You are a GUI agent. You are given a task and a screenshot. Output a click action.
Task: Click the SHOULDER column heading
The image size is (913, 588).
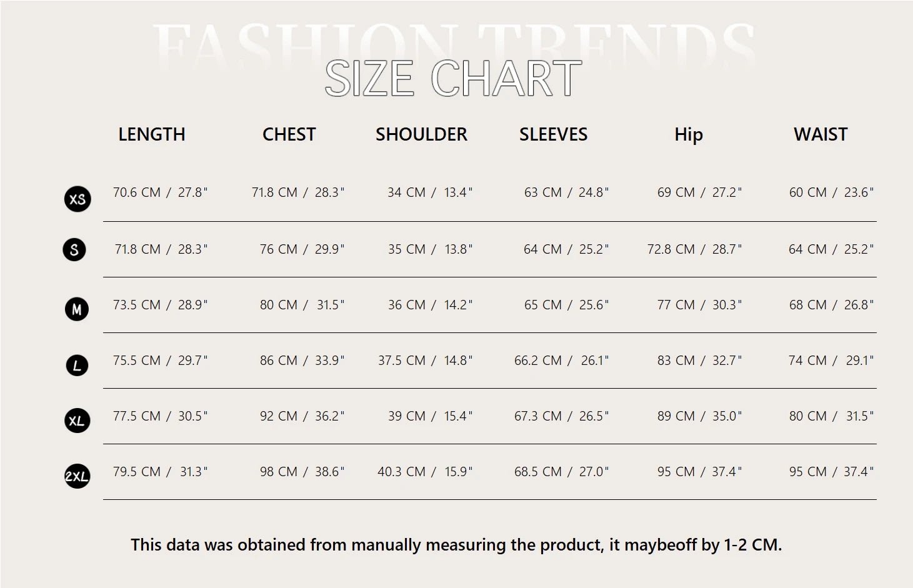421,134
